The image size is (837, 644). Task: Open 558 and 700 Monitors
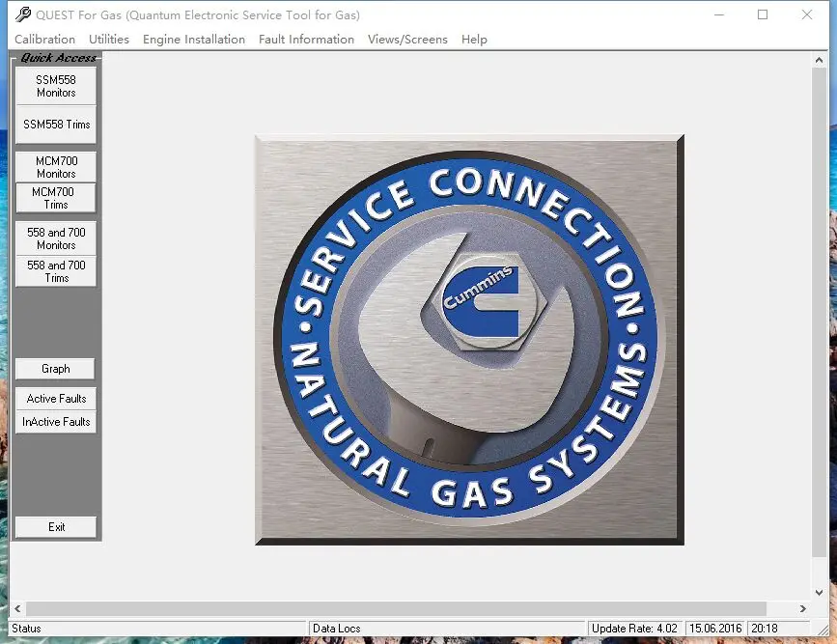(56, 238)
